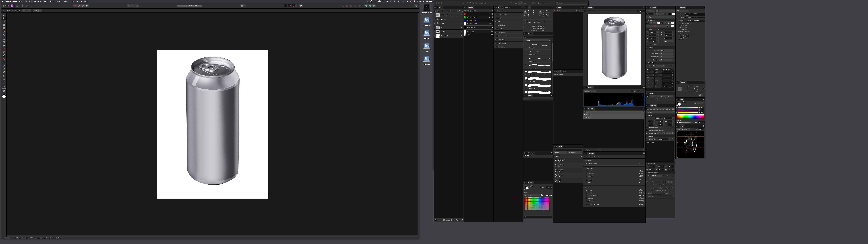This screenshot has width=868, height=244.
Task: Hide the Composite Red channel eye
Action: click(x=490, y=14)
